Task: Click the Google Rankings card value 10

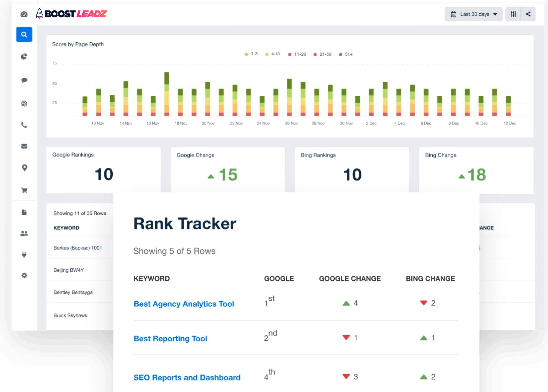Action: [x=104, y=174]
